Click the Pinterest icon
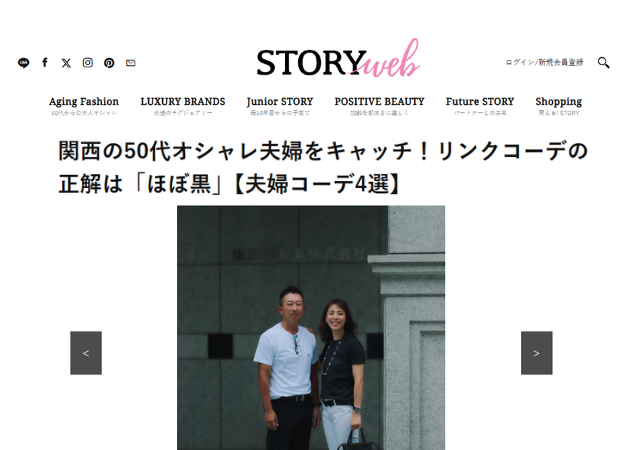Viewport: 640px width, 450px height. (x=109, y=63)
